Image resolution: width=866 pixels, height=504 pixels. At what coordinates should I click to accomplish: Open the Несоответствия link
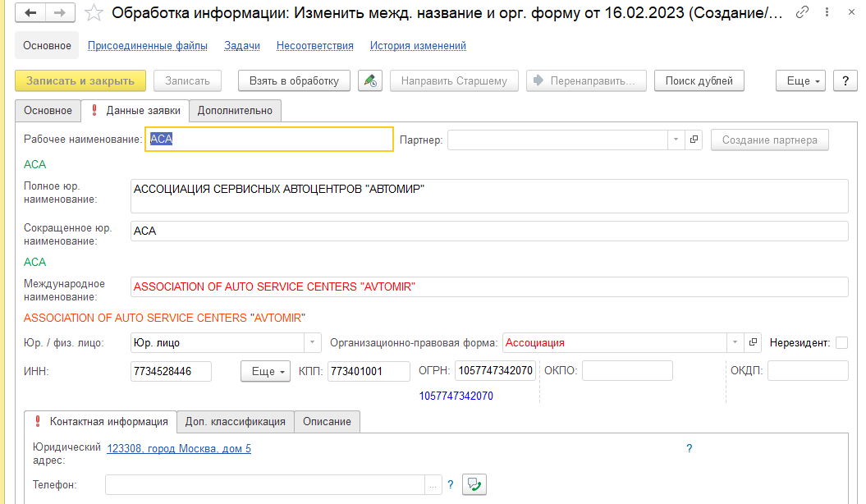click(x=315, y=46)
